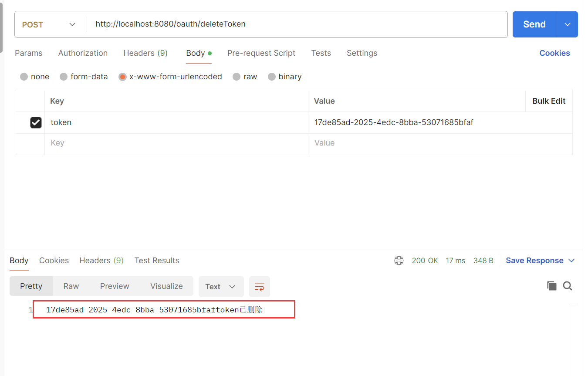Open the Send button dropdown arrow
The image size is (588, 376).
pyautogui.click(x=567, y=24)
